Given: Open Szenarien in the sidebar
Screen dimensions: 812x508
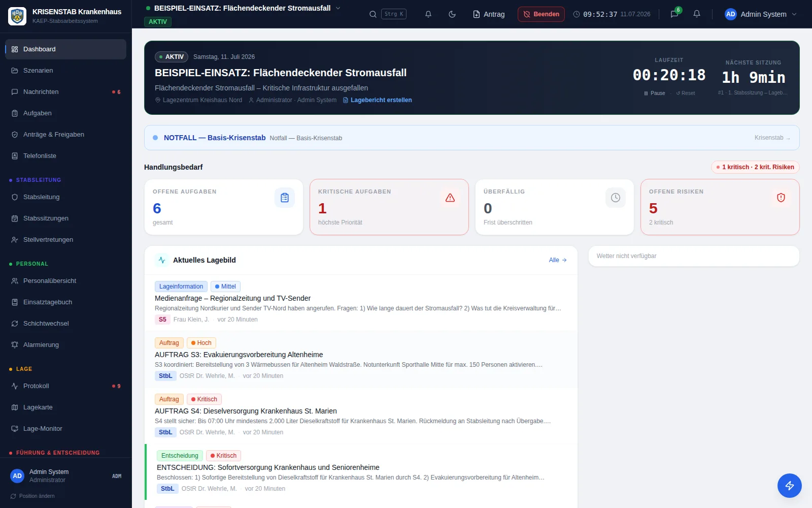Looking at the screenshot, I should pyautogui.click(x=65, y=71).
